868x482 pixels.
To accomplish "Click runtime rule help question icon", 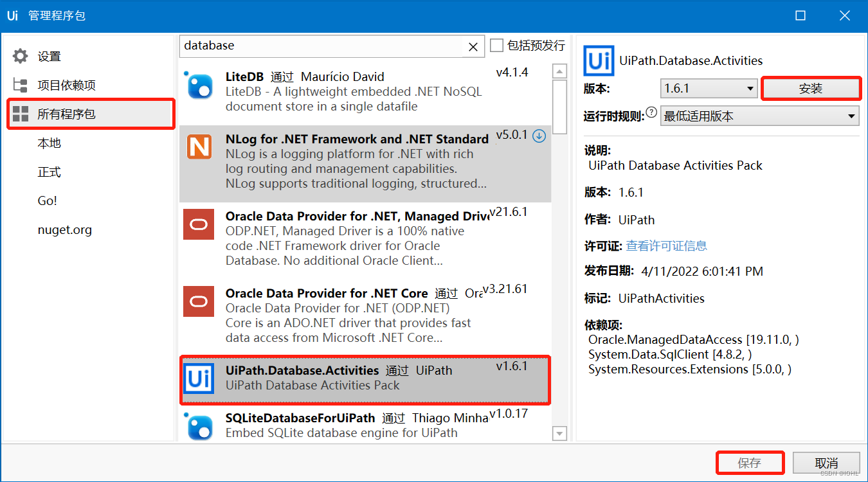I will click(652, 114).
